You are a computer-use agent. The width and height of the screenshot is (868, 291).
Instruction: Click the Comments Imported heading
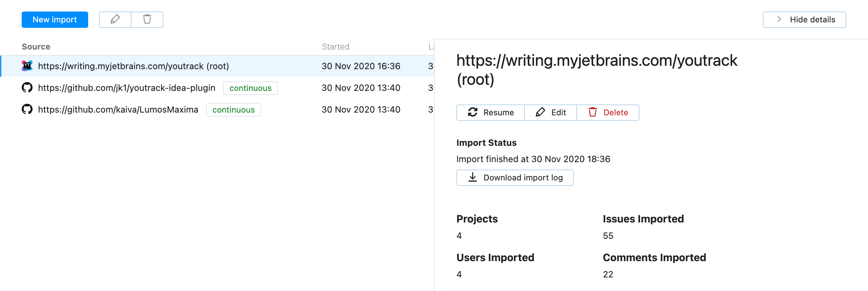[x=654, y=257]
